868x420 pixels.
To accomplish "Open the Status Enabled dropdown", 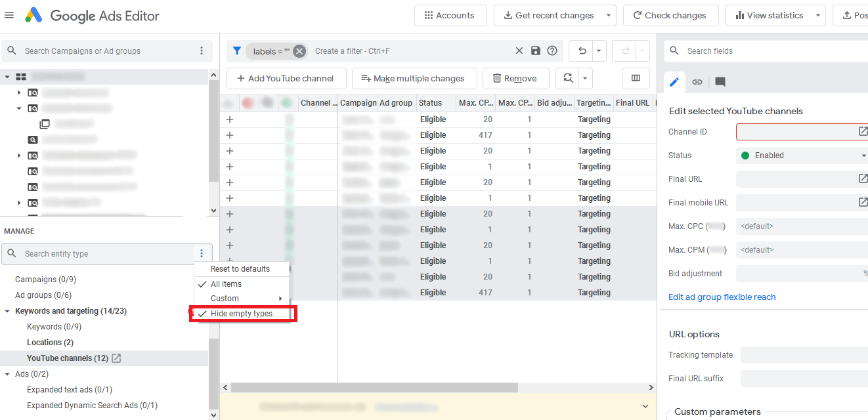I will (802, 156).
